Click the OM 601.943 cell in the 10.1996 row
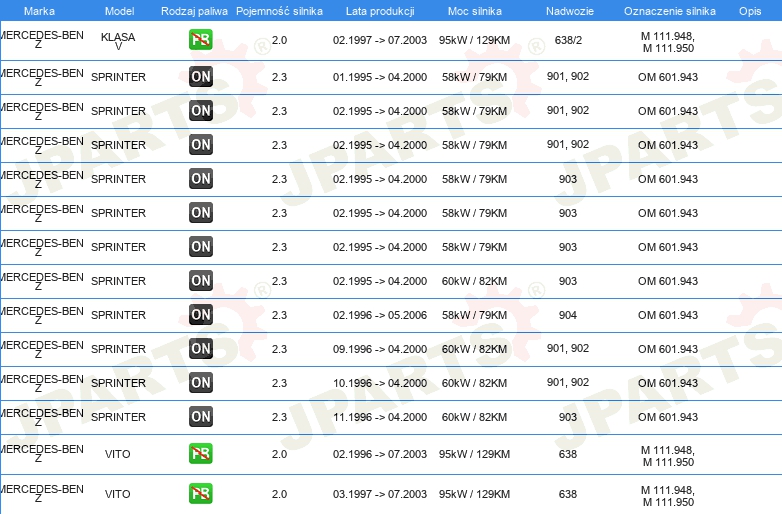The image size is (782, 514). click(668, 383)
